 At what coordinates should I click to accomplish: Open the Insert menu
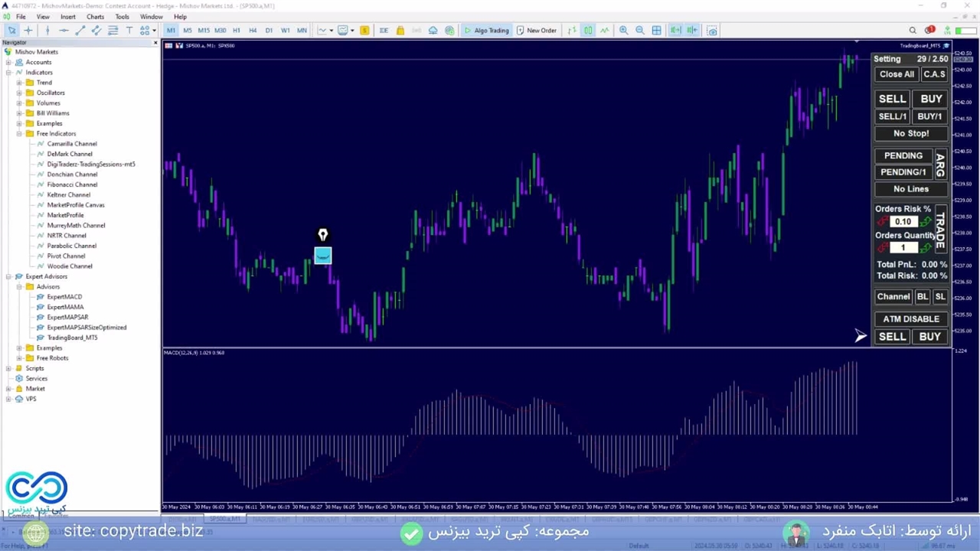point(67,17)
